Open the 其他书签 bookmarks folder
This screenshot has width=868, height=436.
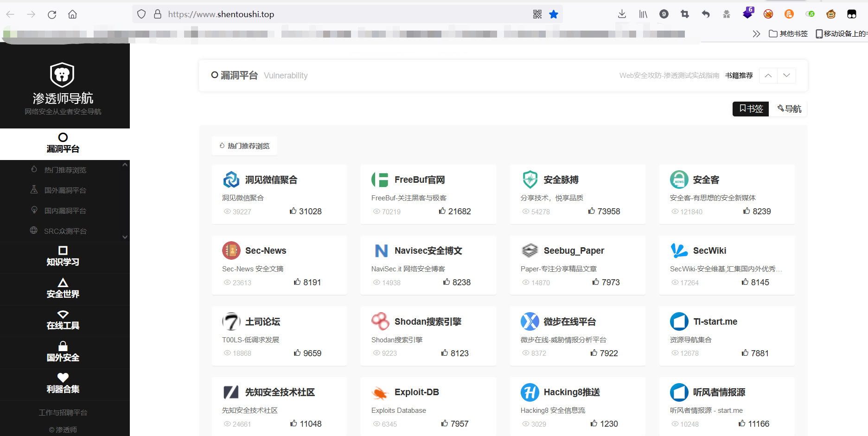[x=788, y=34]
